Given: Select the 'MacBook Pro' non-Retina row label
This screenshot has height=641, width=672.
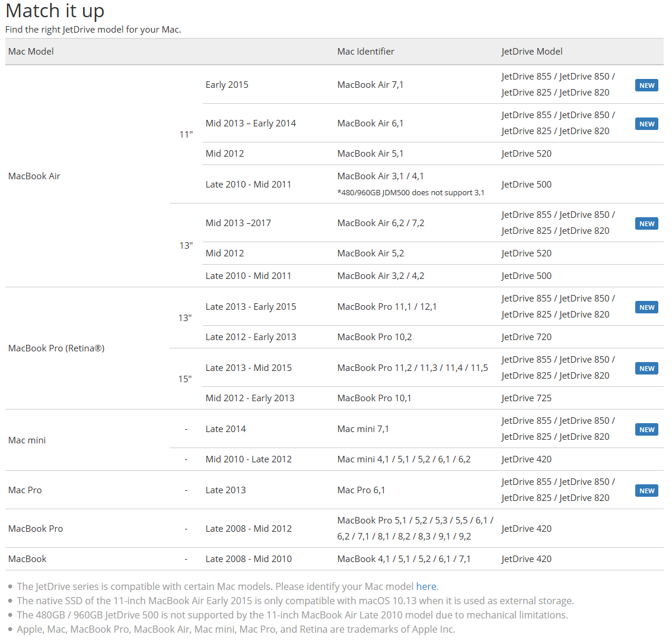Looking at the screenshot, I should [x=36, y=529].
